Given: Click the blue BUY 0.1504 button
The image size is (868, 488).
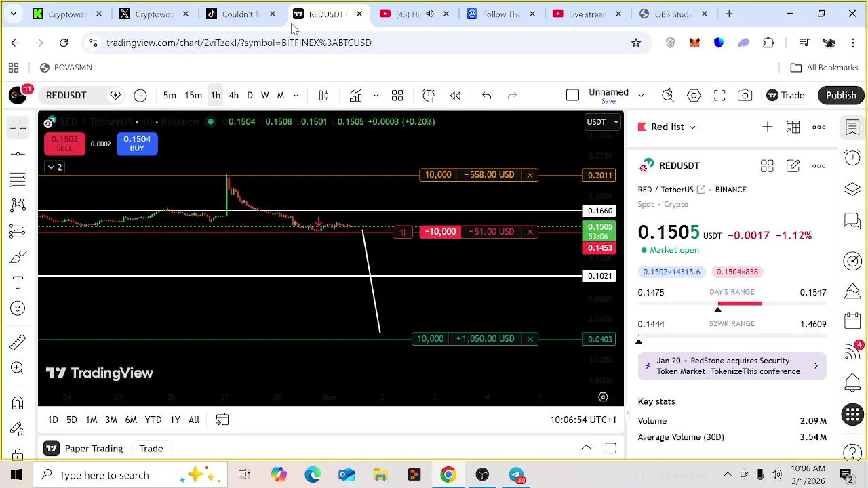Looking at the screenshot, I should pyautogui.click(x=137, y=144).
